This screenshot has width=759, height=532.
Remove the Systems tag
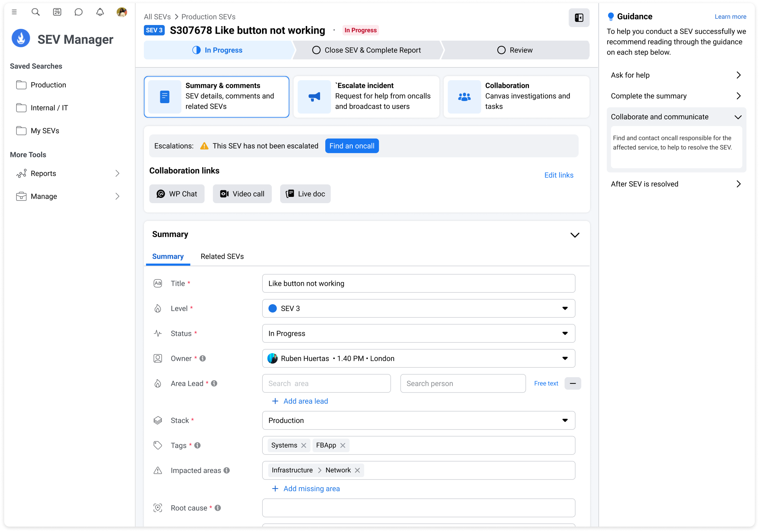[304, 446]
